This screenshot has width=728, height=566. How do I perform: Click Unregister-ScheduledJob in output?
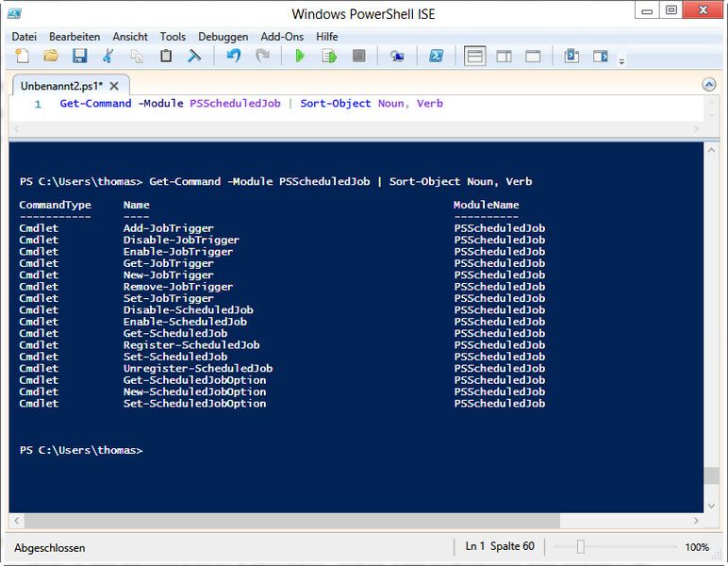198,368
